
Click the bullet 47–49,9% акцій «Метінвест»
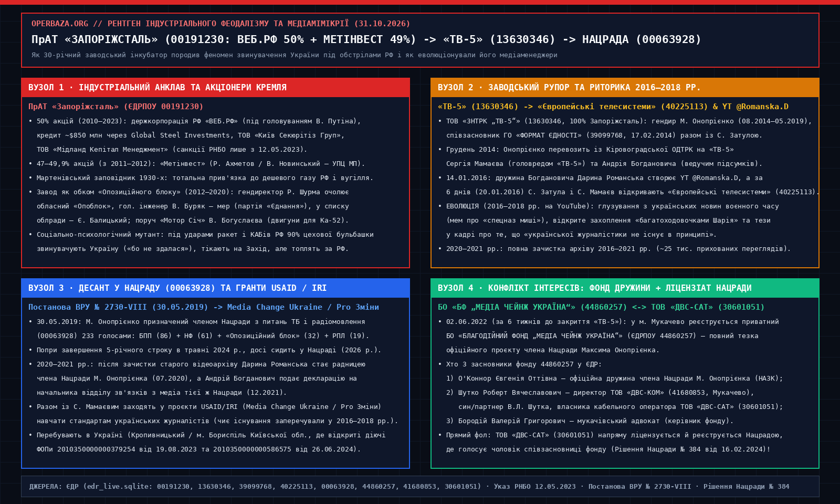[x=196, y=164]
